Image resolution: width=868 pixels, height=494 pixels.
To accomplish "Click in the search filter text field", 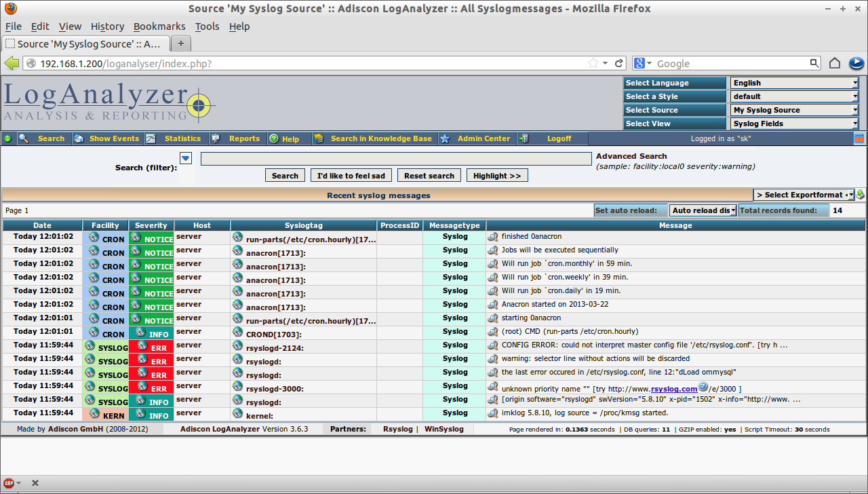I will [396, 159].
